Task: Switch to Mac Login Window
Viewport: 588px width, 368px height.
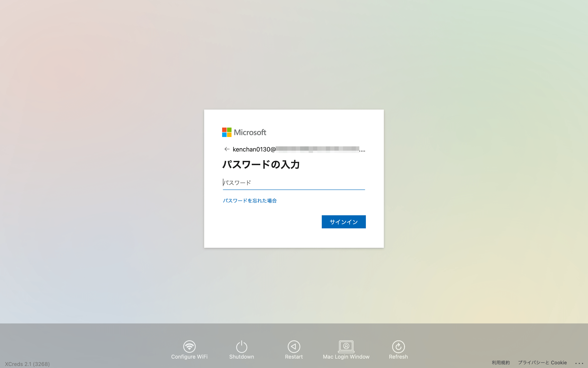Action: tap(346, 350)
